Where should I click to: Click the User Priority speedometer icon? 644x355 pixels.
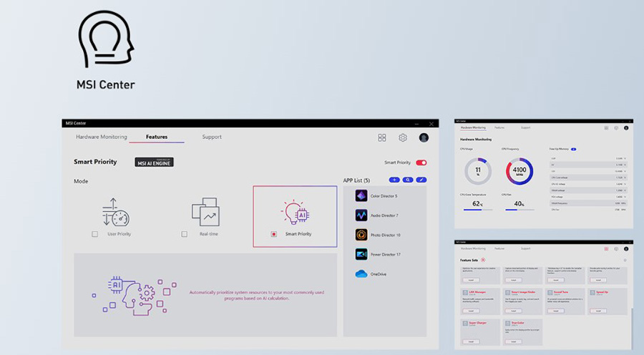pyautogui.click(x=115, y=213)
